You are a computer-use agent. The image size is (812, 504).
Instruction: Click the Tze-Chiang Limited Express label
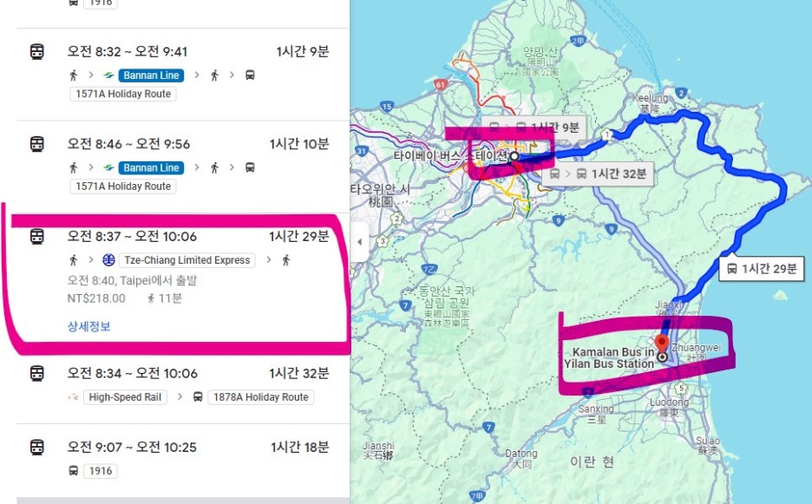187,260
